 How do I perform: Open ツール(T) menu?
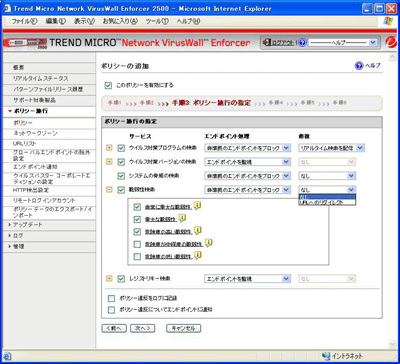(x=157, y=21)
